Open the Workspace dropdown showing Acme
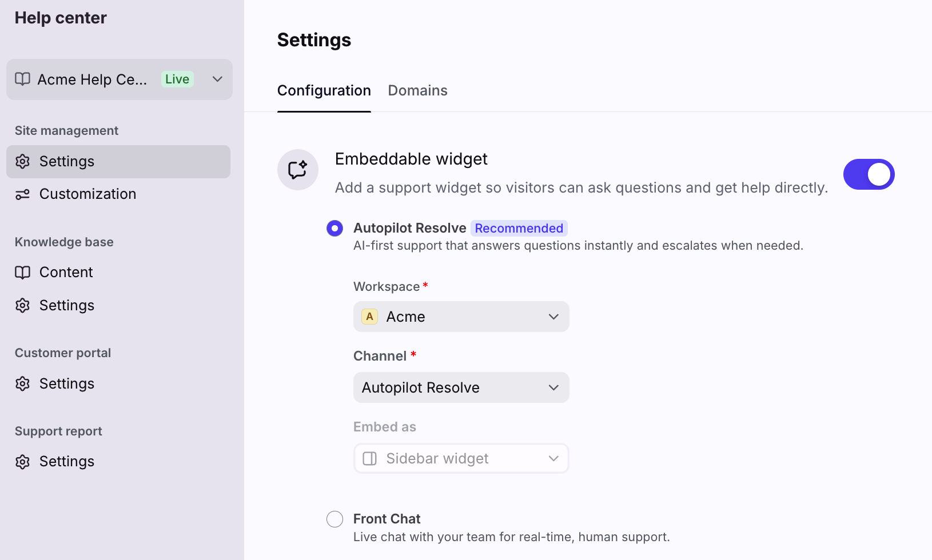Screen dimensions: 932x560 [461, 317]
